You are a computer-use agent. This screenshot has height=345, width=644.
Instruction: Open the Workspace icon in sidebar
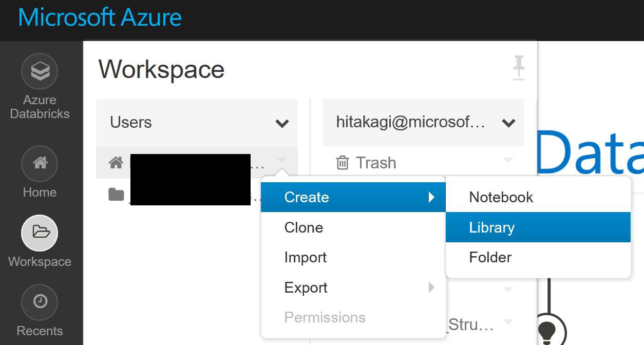point(40,233)
